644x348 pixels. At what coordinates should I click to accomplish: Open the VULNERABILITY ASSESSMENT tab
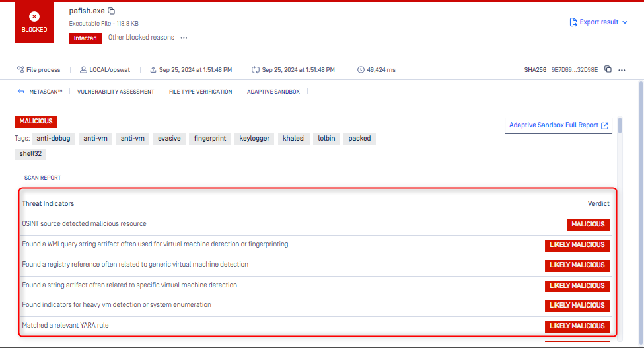pos(116,92)
